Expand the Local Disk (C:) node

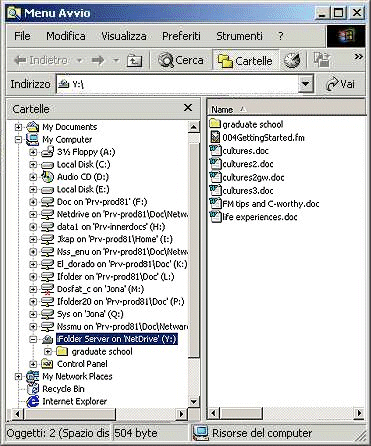[x=33, y=165]
